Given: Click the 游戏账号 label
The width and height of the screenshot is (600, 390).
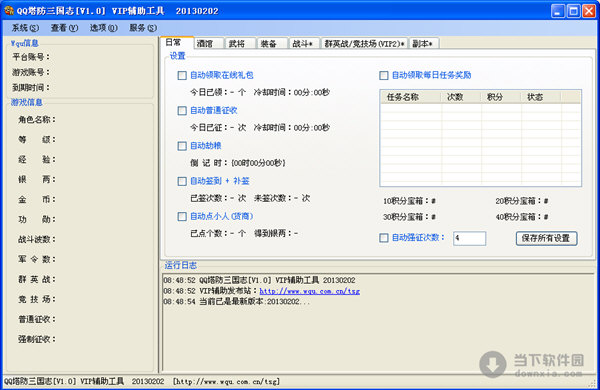Looking at the screenshot, I should tap(31, 72).
